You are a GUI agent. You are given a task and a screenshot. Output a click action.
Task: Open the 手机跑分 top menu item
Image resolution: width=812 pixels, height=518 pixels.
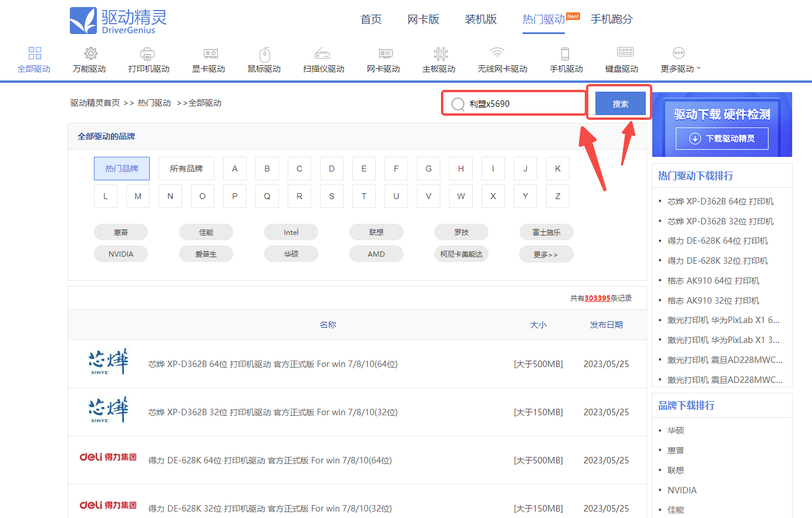(611, 19)
